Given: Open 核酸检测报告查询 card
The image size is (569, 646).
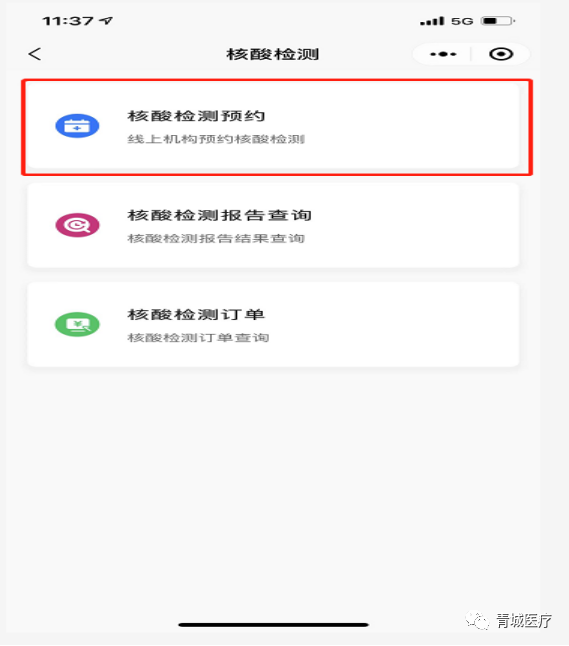Looking at the screenshot, I should 273,225.
